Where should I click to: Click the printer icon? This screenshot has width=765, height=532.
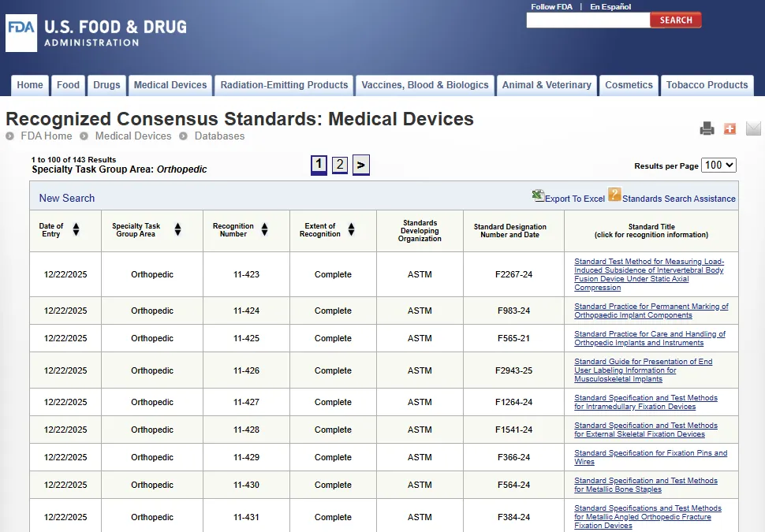(707, 128)
